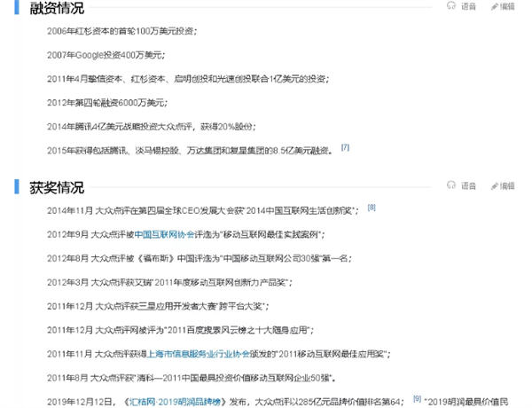532x408 pixels.
Task: Click the pencil edit icon for 获奖情况
Action: 493,185
